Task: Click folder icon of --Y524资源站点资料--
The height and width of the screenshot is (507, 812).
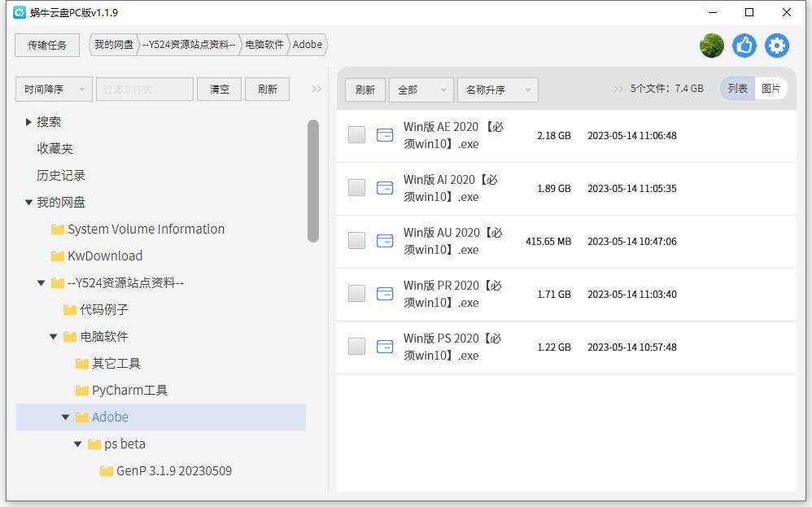Action: pyautogui.click(x=58, y=283)
